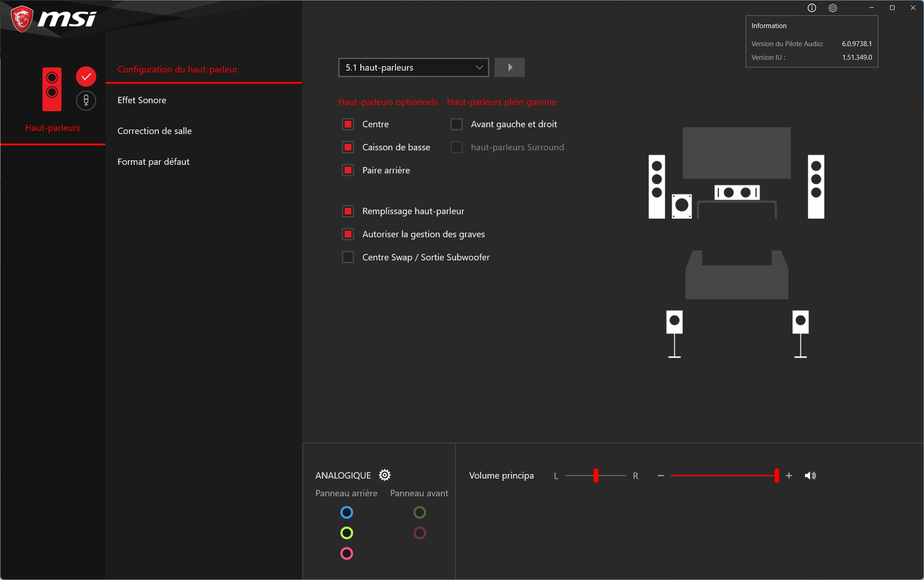Click the volume plus button
The width and height of the screenshot is (924, 580).
tap(789, 475)
